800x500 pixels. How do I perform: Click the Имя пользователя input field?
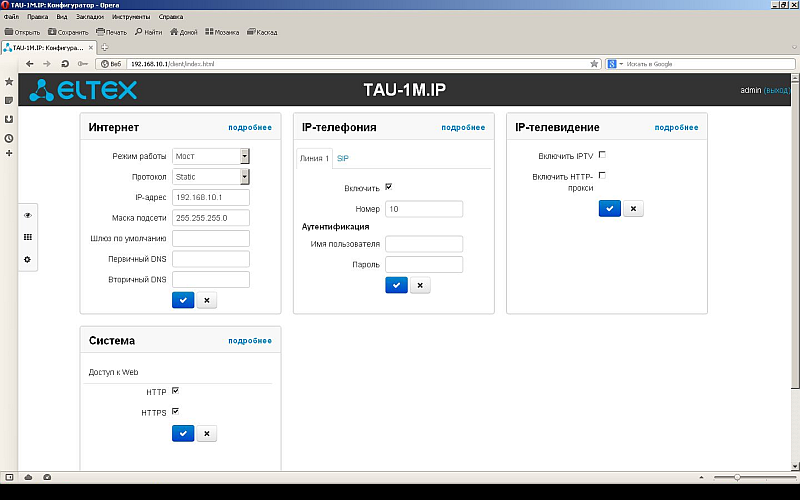(424, 244)
